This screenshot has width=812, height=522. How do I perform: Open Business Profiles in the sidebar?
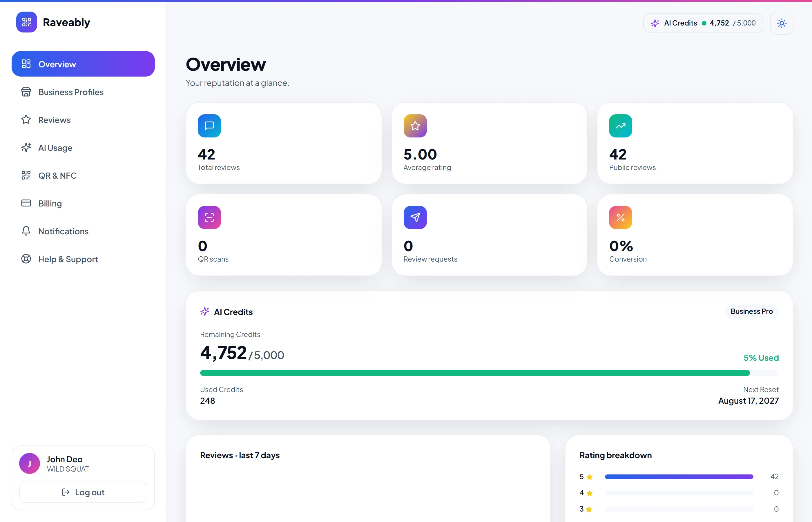pyautogui.click(x=83, y=92)
